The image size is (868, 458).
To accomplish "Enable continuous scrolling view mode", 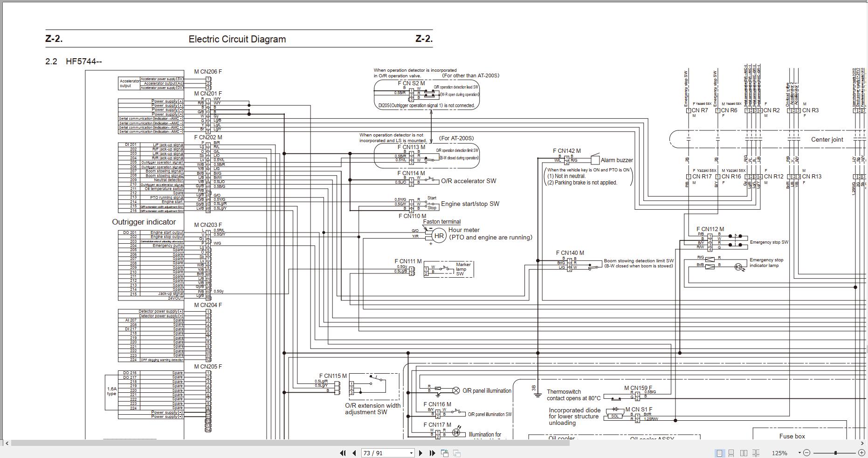I will pyautogui.click(x=732, y=452).
